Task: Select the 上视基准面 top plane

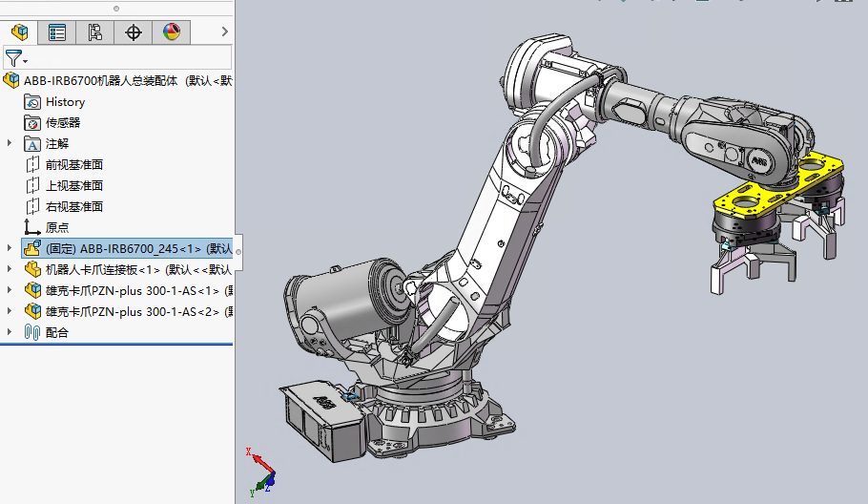Action: 74,186
